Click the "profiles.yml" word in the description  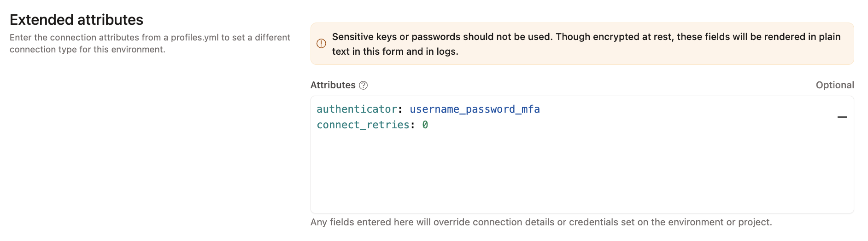coord(194,37)
